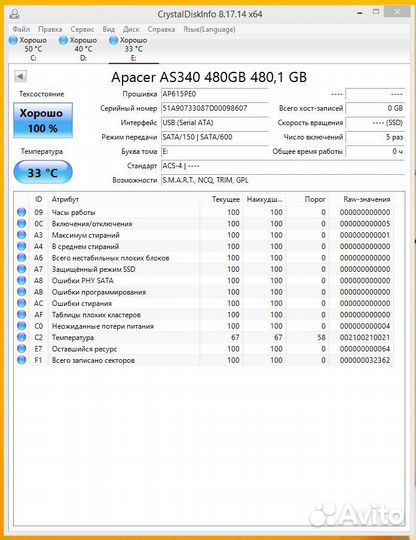The height and width of the screenshot is (540, 416).
Task: Click status icon of Температура attribute row
Action: 21,337
